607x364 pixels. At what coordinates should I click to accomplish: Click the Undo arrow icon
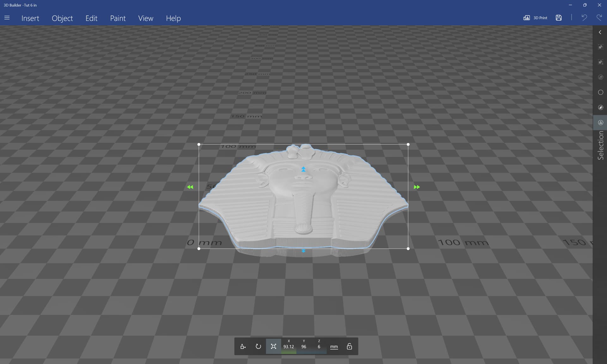[584, 18]
